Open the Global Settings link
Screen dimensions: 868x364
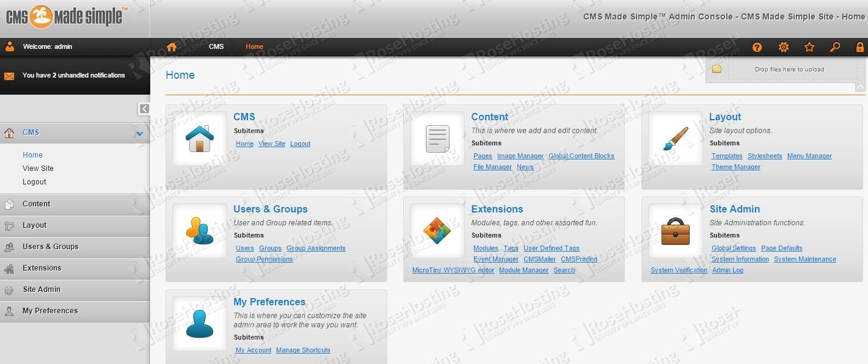click(x=734, y=249)
